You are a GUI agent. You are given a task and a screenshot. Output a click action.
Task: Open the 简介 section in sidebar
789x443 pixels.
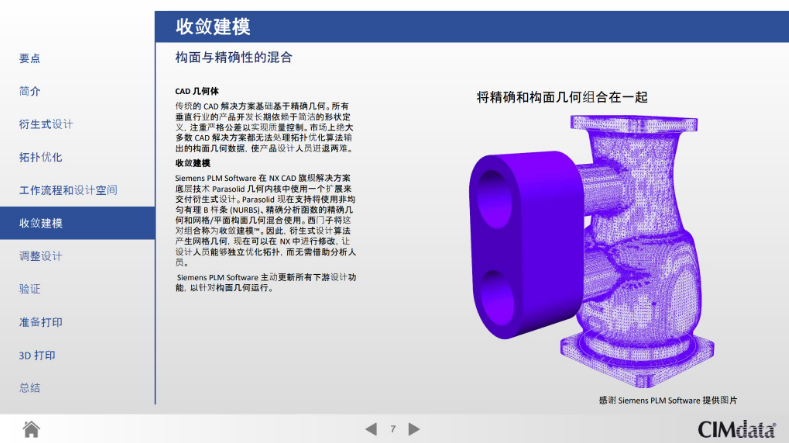29,91
